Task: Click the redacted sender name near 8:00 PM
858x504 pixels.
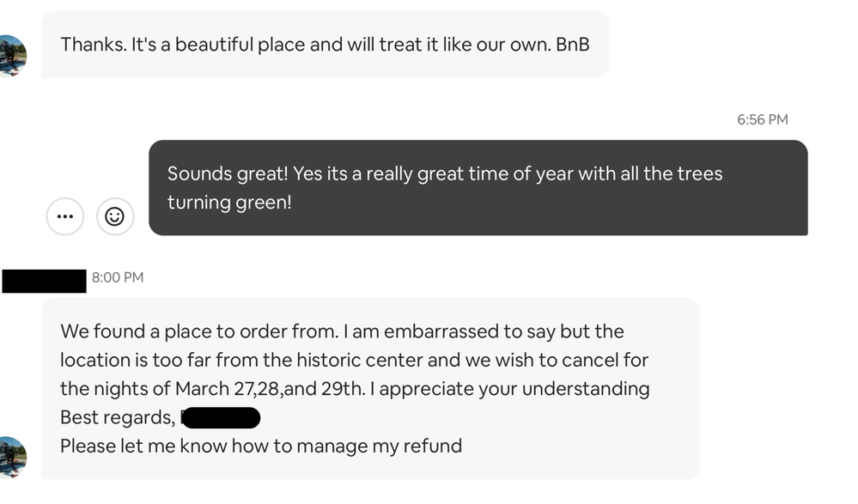Action: point(44,280)
